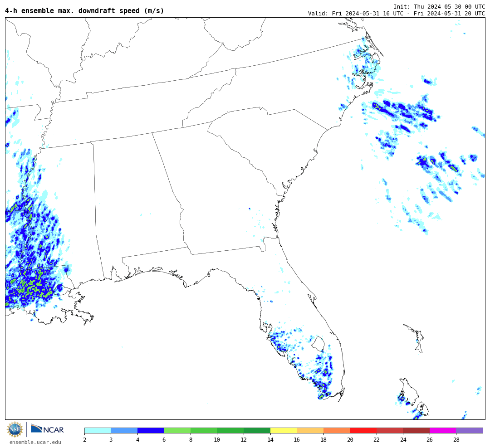Click the colorbar label '2'
The height and width of the screenshot is (448, 490).
click(85, 439)
